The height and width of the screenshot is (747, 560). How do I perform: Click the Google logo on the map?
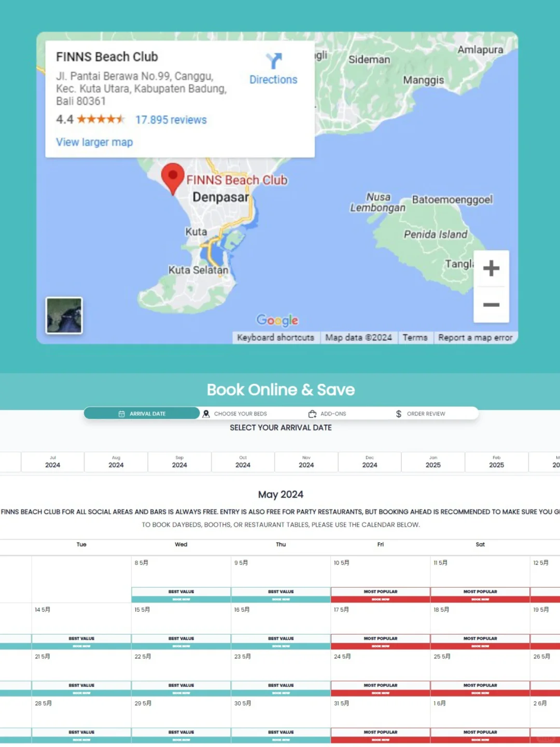(x=277, y=320)
